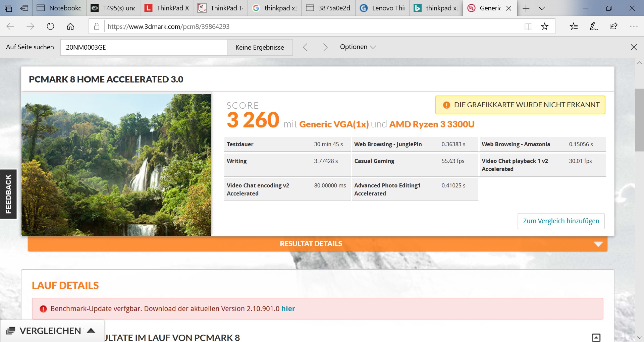
Task: Go to the browser home page
Action: (x=70, y=26)
